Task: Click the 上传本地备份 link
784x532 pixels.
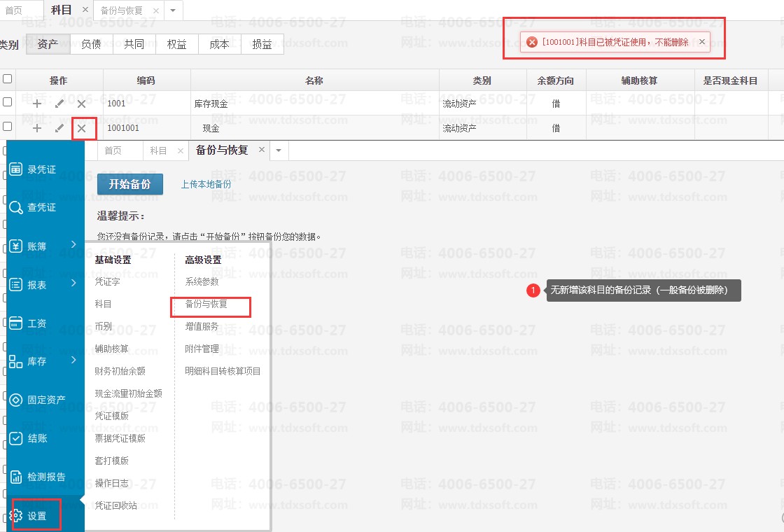Action: [206, 185]
